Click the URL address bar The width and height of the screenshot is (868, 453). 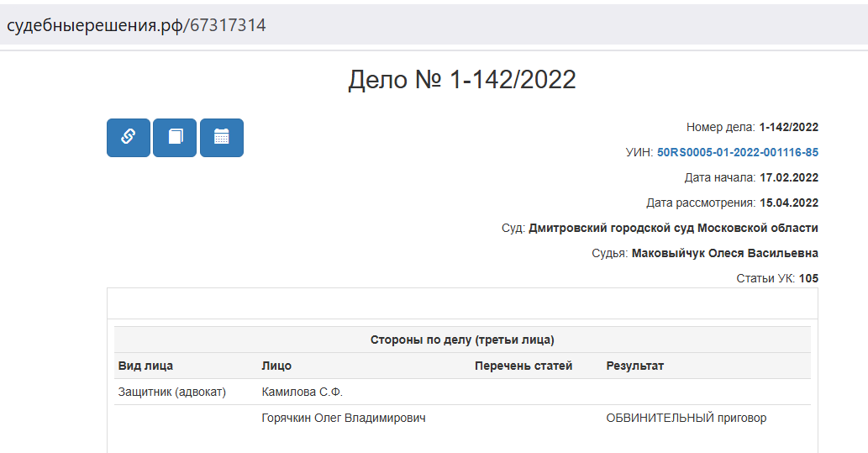434,25
